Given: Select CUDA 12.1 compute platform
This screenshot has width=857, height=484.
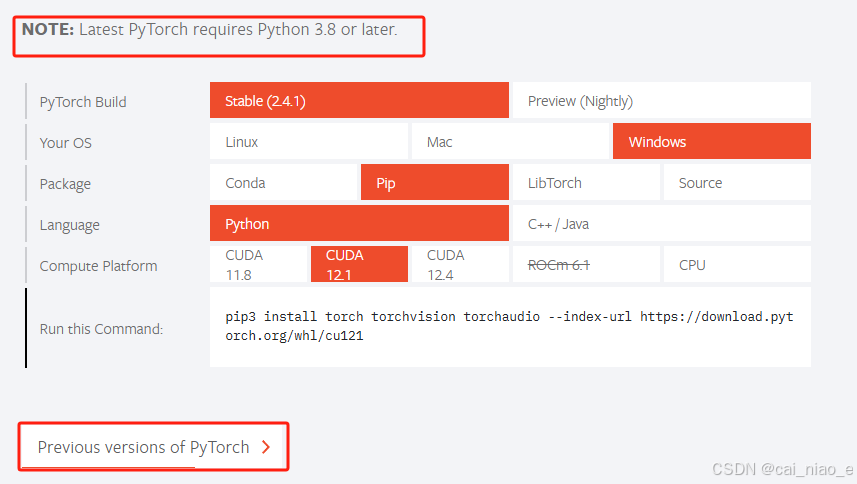Looking at the screenshot, I should point(359,264).
